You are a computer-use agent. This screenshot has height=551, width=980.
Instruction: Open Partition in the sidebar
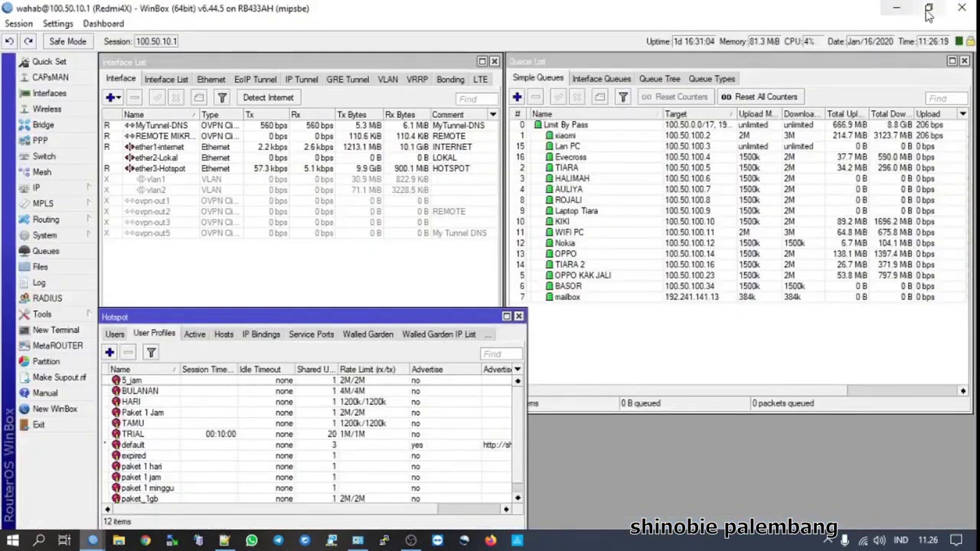pos(46,361)
